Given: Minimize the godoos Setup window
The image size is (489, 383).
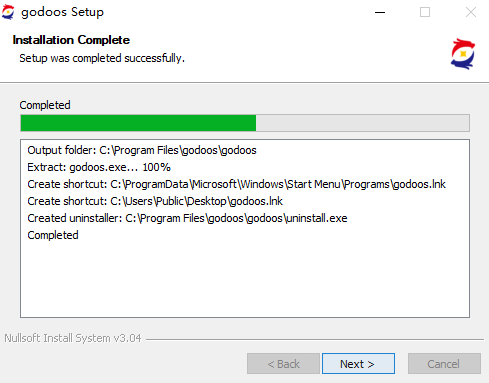Looking at the screenshot, I should (x=380, y=12).
